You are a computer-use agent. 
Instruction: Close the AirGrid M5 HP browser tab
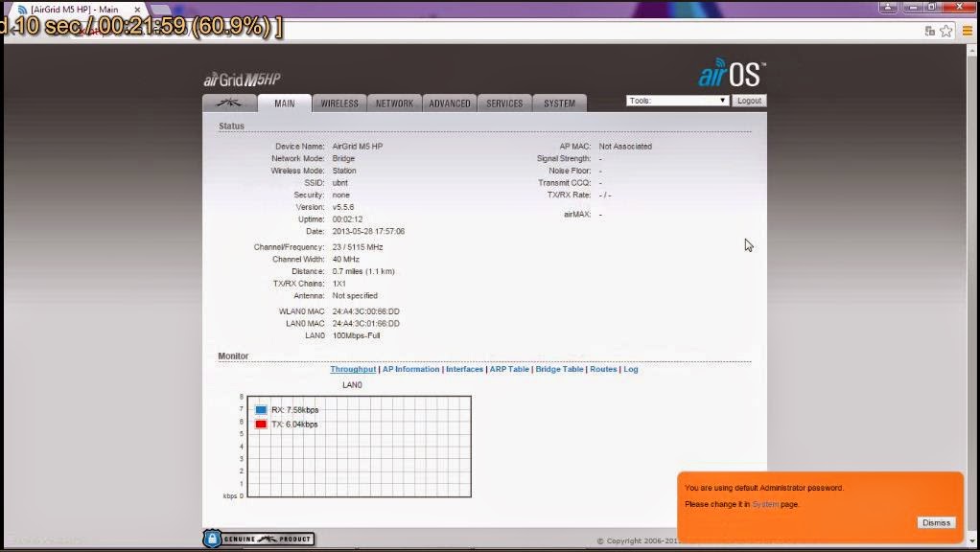click(137, 10)
